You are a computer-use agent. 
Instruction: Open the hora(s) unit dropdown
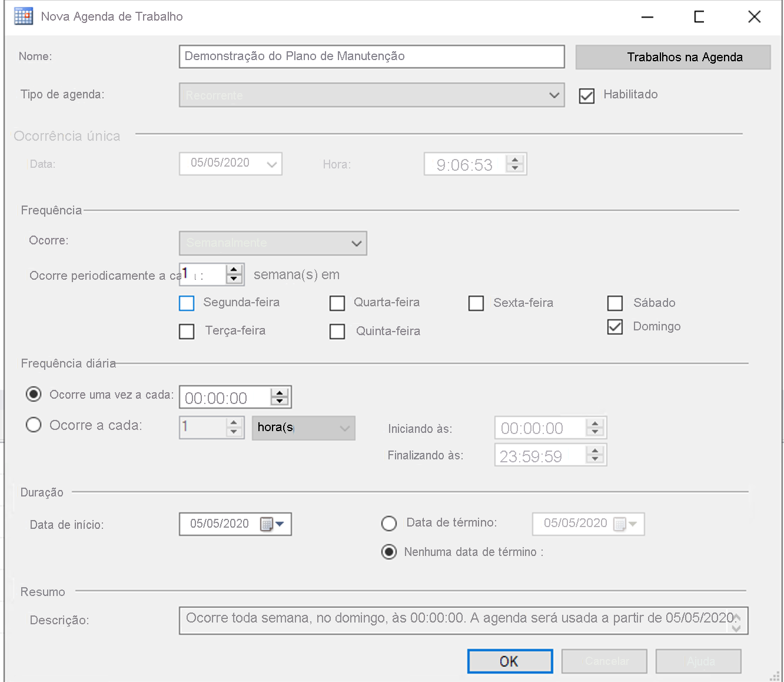pyautogui.click(x=344, y=428)
